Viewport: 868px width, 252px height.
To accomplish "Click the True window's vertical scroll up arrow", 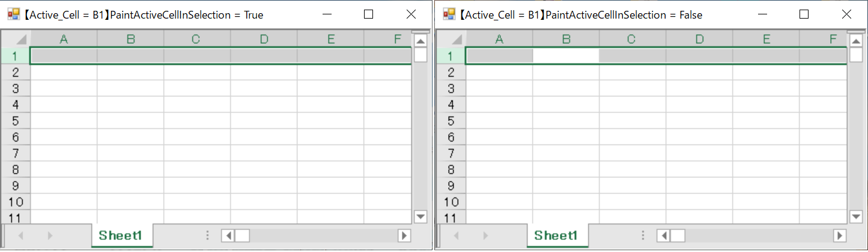I will (420, 41).
